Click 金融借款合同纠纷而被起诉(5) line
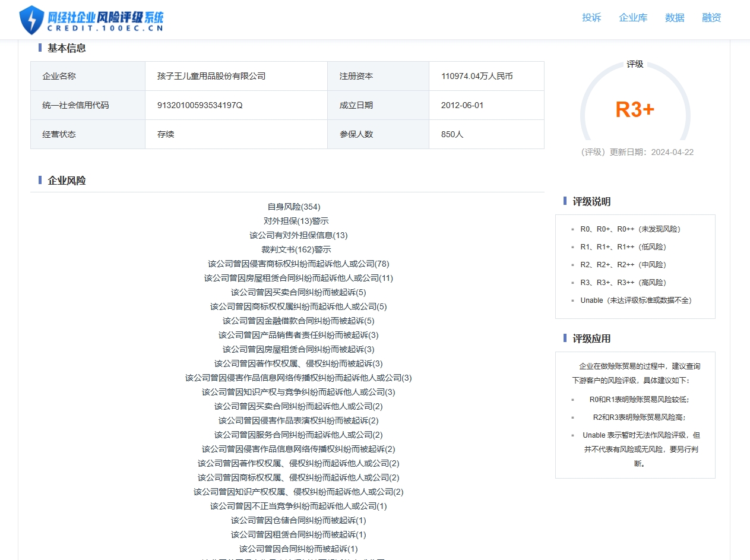The height and width of the screenshot is (560, 750). [x=299, y=321]
